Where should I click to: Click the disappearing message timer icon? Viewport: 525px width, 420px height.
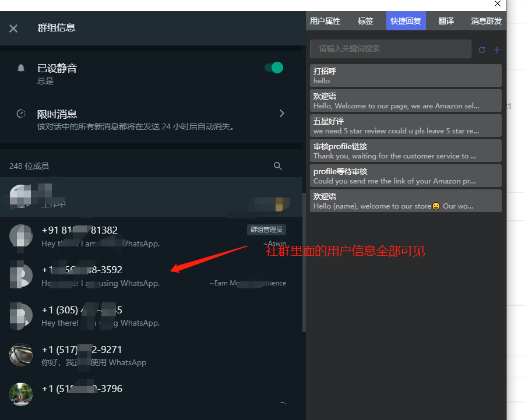[x=22, y=114]
